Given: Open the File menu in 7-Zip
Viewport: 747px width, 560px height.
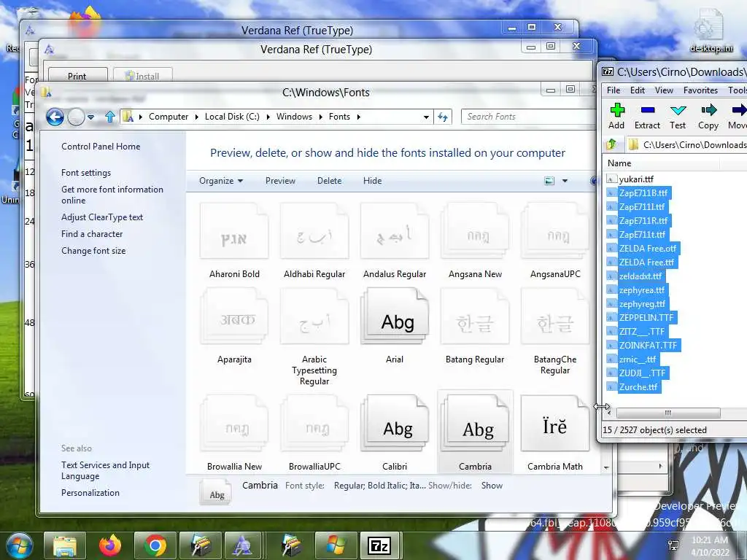Looking at the screenshot, I should 613,90.
